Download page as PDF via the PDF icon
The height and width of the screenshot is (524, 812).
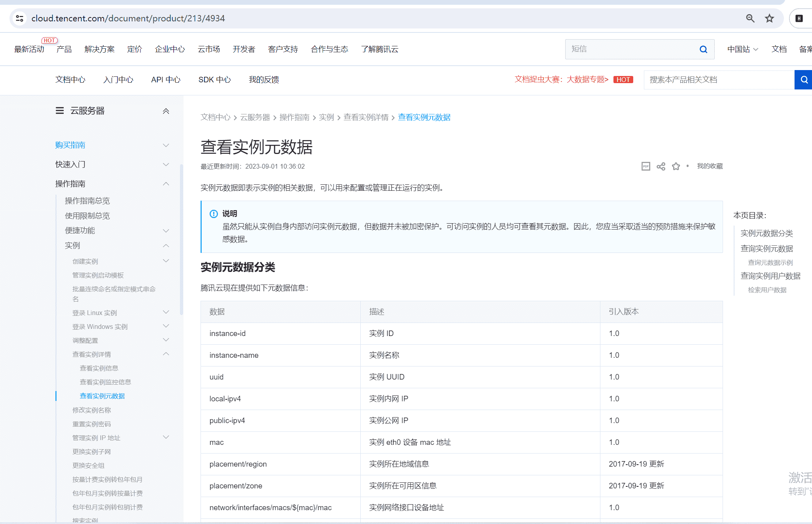(645, 166)
